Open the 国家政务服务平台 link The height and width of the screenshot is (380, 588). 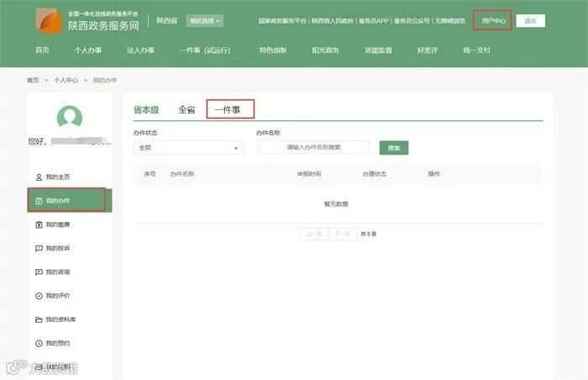(282, 21)
